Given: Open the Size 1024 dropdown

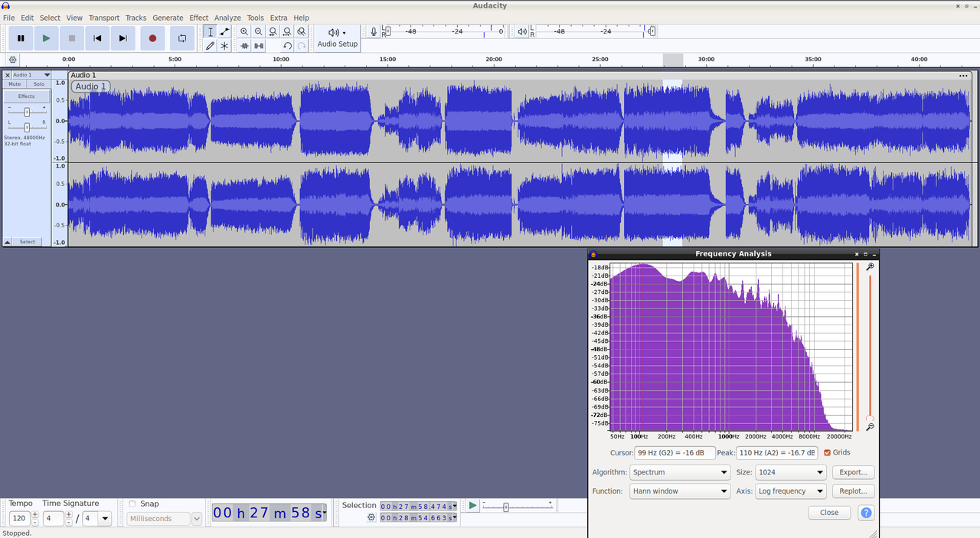Looking at the screenshot, I should tap(790, 472).
